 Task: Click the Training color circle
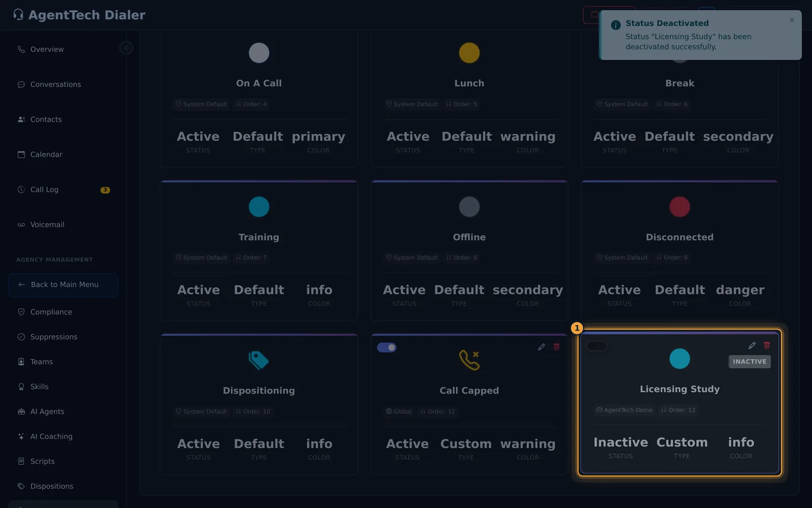[259, 207]
